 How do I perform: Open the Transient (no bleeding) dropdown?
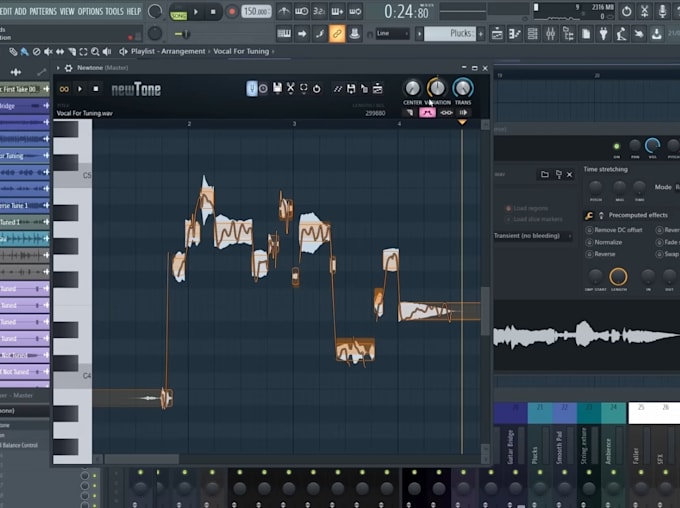533,236
